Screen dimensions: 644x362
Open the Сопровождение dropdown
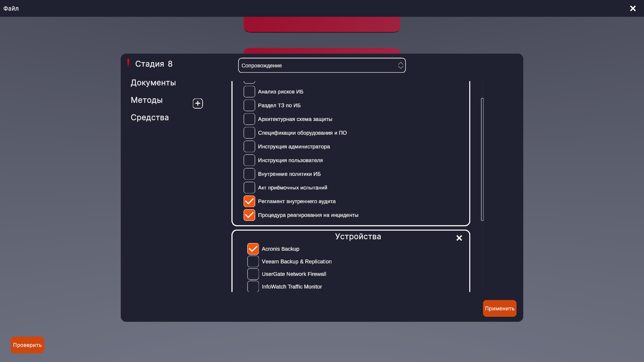(321, 65)
